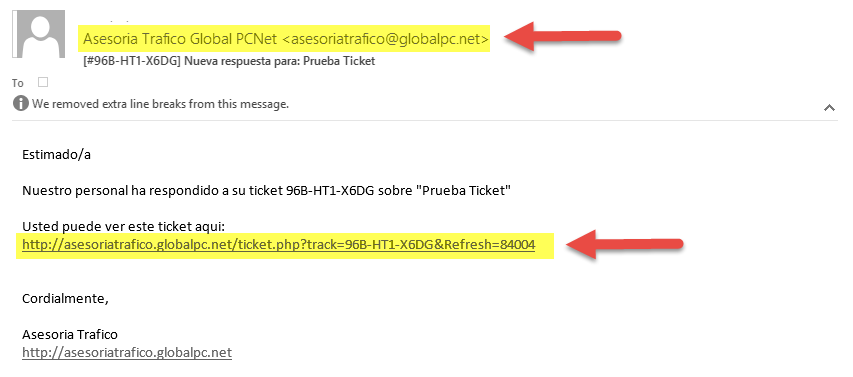
Task: Tick the small checkbox next to To
Action: [43, 82]
